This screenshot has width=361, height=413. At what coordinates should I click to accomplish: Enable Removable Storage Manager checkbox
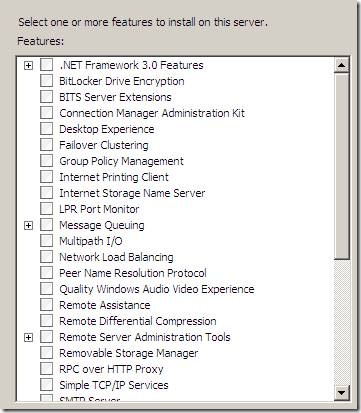coord(46,353)
